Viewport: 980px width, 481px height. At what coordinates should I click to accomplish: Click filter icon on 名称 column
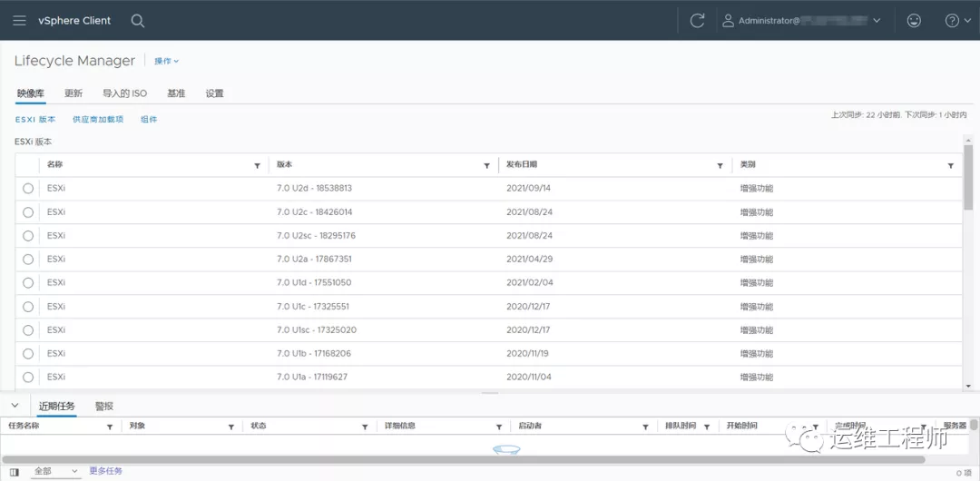pyautogui.click(x=257, y=166)
